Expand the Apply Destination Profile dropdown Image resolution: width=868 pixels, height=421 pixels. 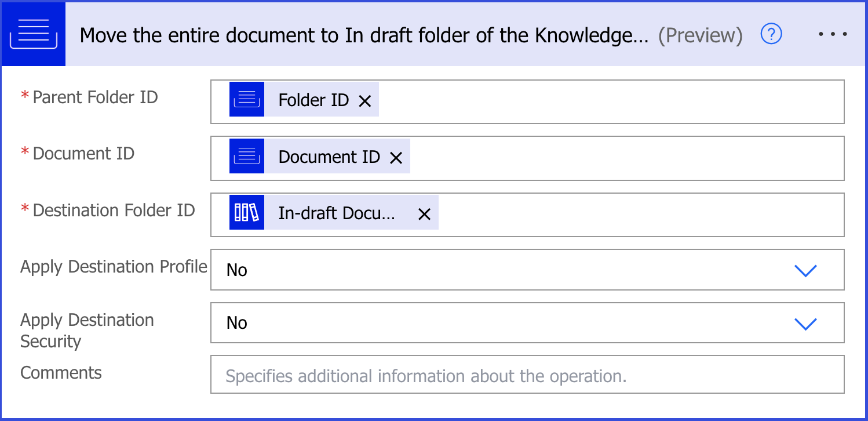[805, 270]
